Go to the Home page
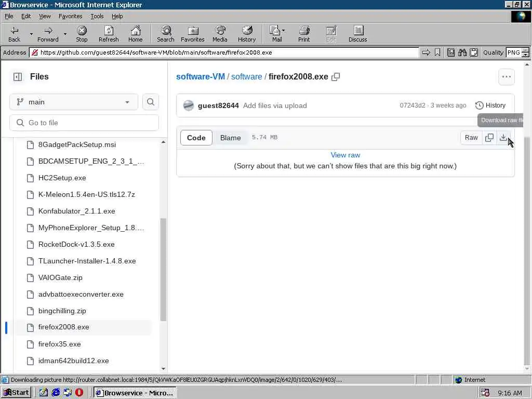 [x=136, y=34]
